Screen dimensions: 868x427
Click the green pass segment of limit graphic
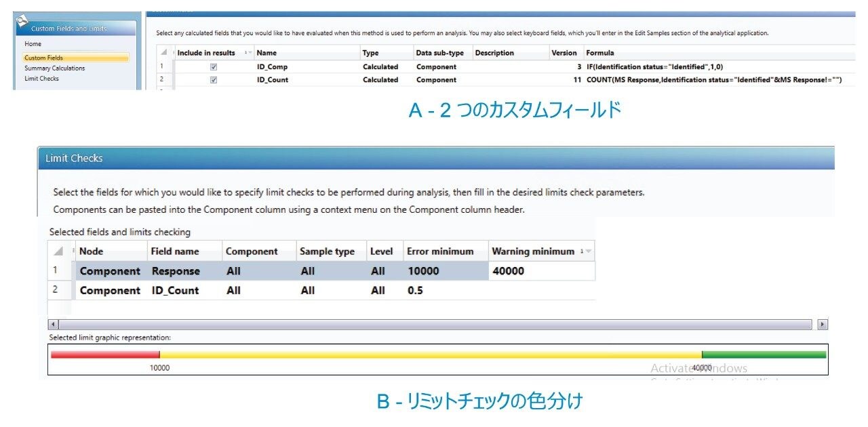point(764,354)
